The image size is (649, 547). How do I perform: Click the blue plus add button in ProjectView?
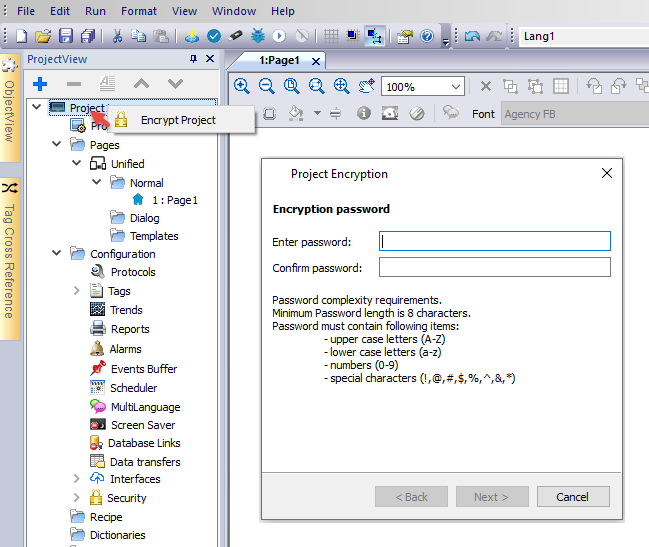(x=40, y=84)
